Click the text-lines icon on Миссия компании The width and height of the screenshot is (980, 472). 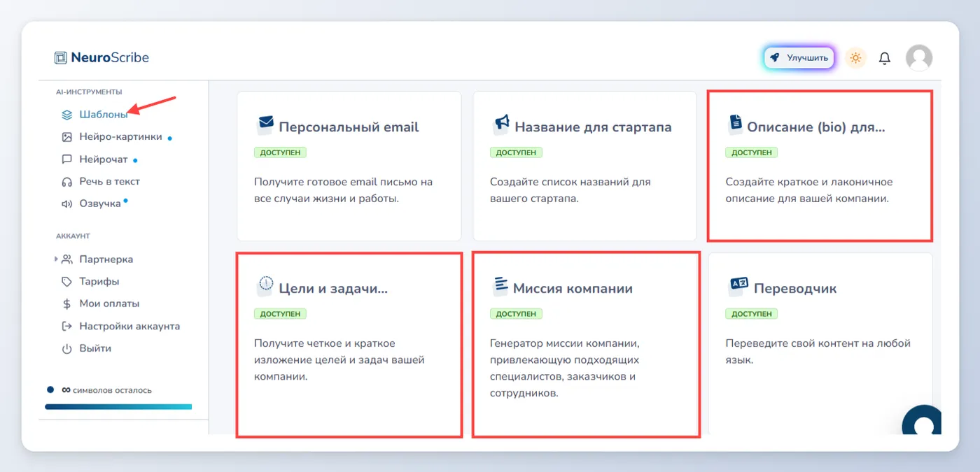point(500,285)
